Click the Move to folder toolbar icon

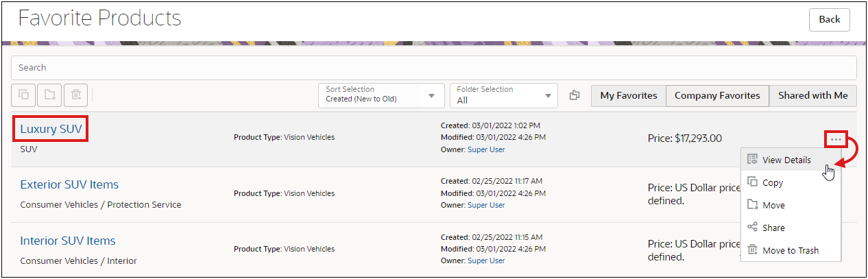coord(50,95)
